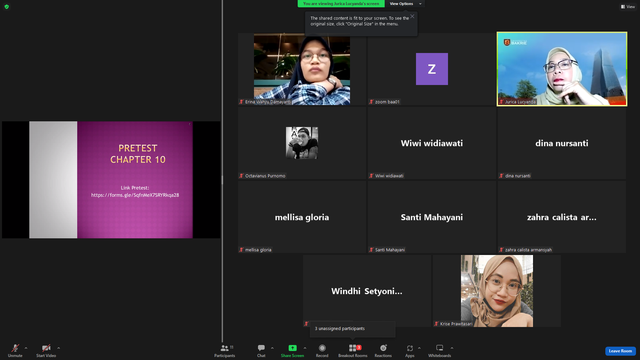
Task: Open the Participants panel
Action: click(224, 350)
